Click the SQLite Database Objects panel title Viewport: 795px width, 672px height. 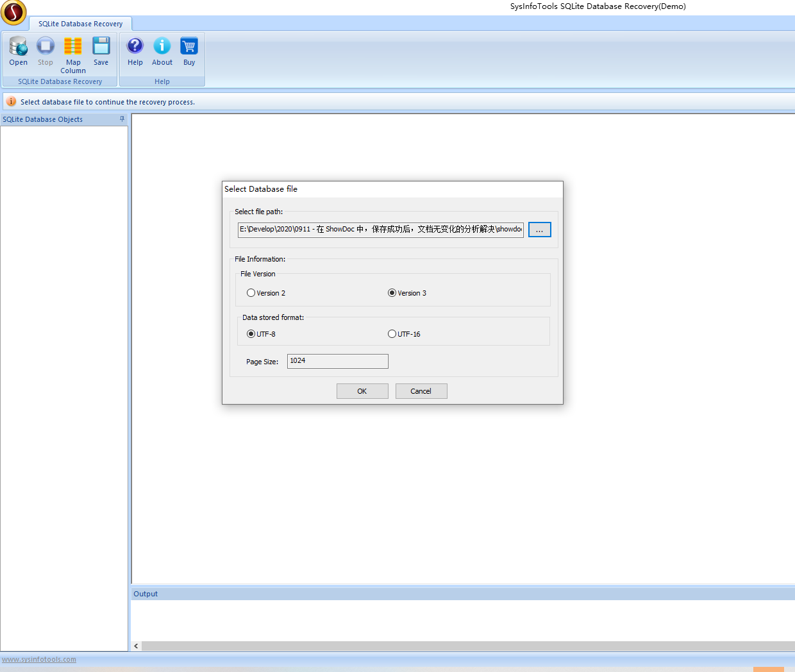tap(43, 119)
